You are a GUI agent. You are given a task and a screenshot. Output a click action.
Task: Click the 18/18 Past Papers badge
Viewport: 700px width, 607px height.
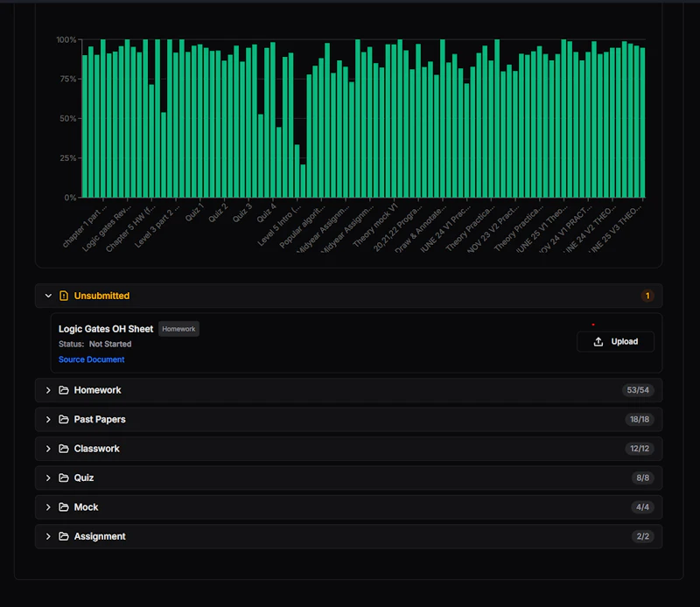click(x=640, y=419)
